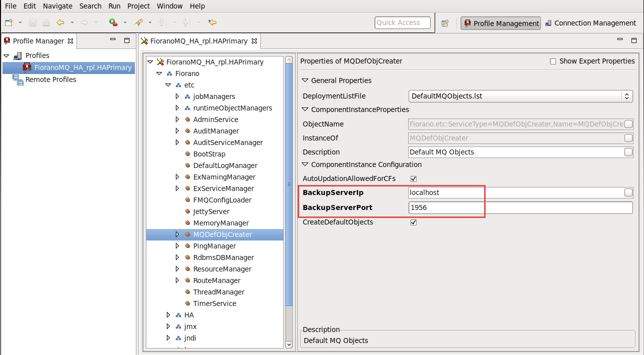The width and height of the screenshot is (644, 355).
Task: Click the Next Annotation toolbar icon
Action: click(162, 22)
